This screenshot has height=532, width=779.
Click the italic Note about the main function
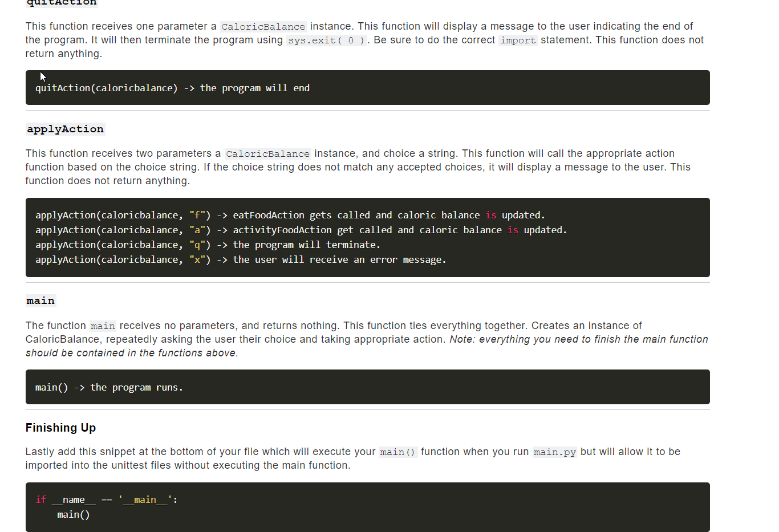[367, 346]
